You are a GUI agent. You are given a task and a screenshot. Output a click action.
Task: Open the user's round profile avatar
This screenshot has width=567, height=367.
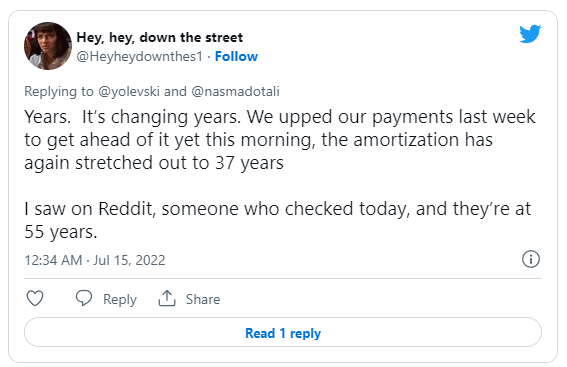(48, 46)
